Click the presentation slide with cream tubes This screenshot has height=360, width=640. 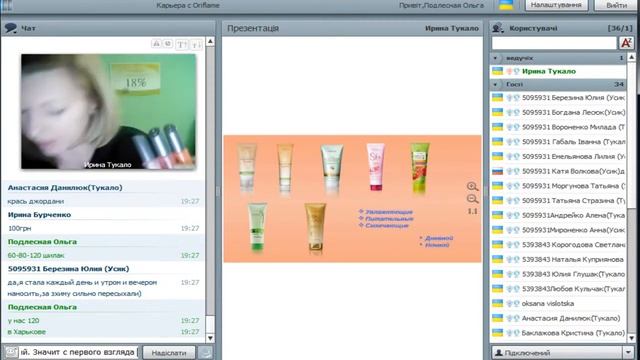pyautogui.click(x=352, y=199)
